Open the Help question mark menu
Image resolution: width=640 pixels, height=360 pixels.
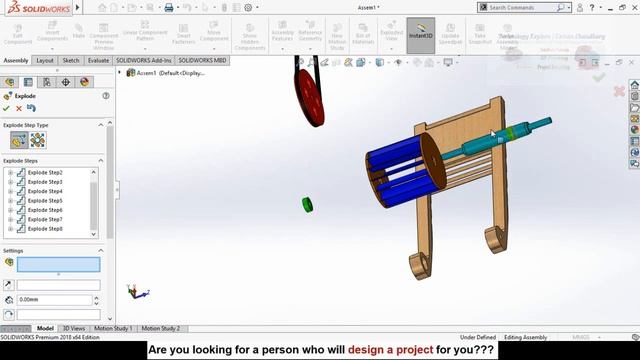[591, 7]
